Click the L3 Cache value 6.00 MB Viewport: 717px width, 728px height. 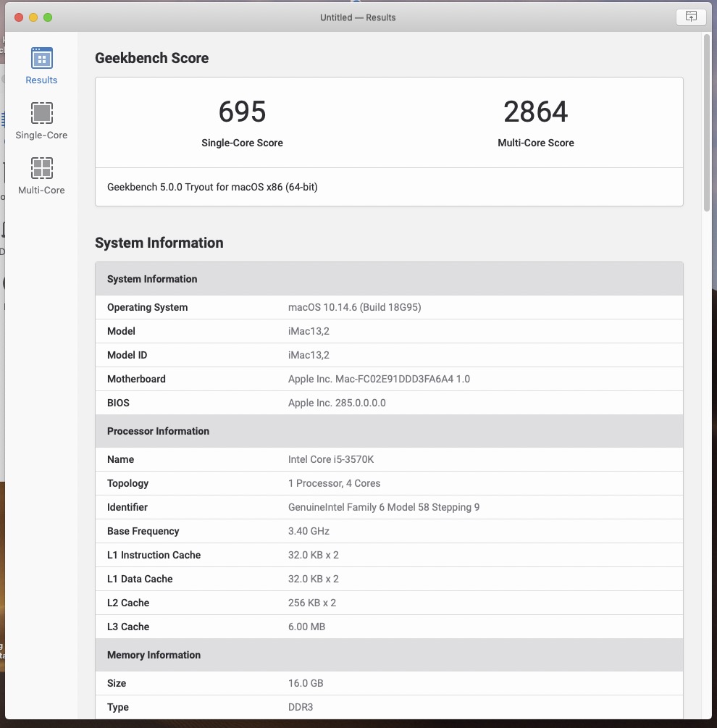307,627
